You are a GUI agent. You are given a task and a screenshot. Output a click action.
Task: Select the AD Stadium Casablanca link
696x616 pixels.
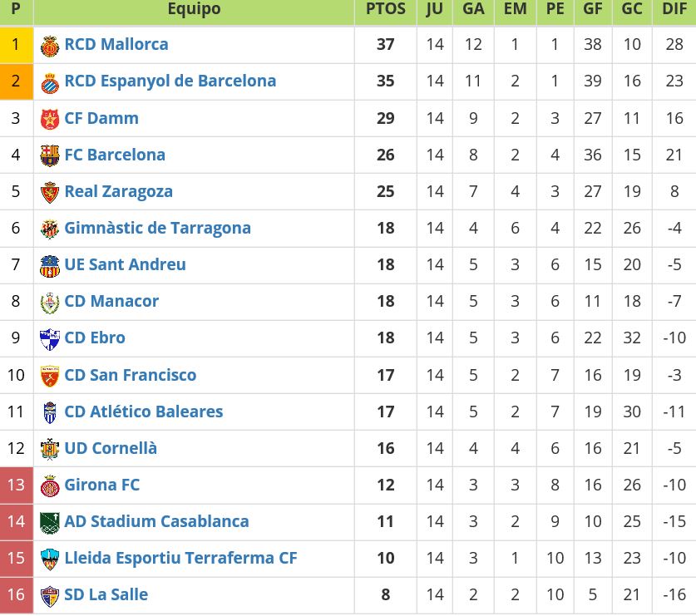[156, 521]
